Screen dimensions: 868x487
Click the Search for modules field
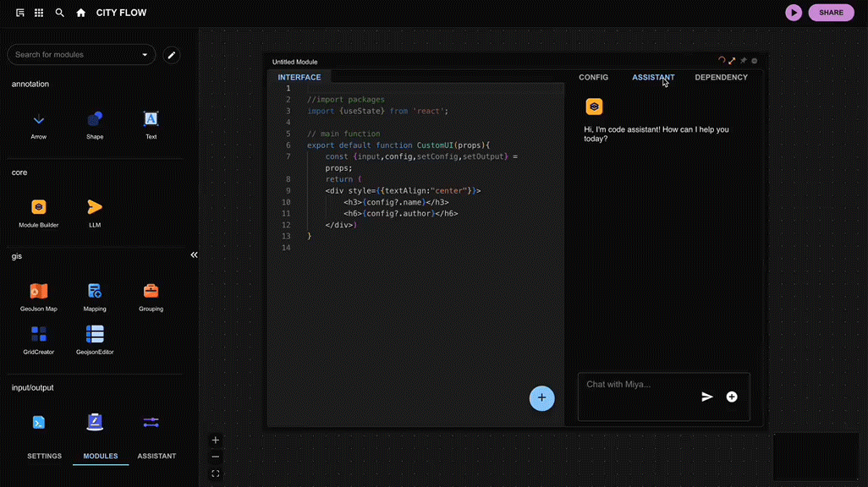pyautogui.click(x=81, y=55)
